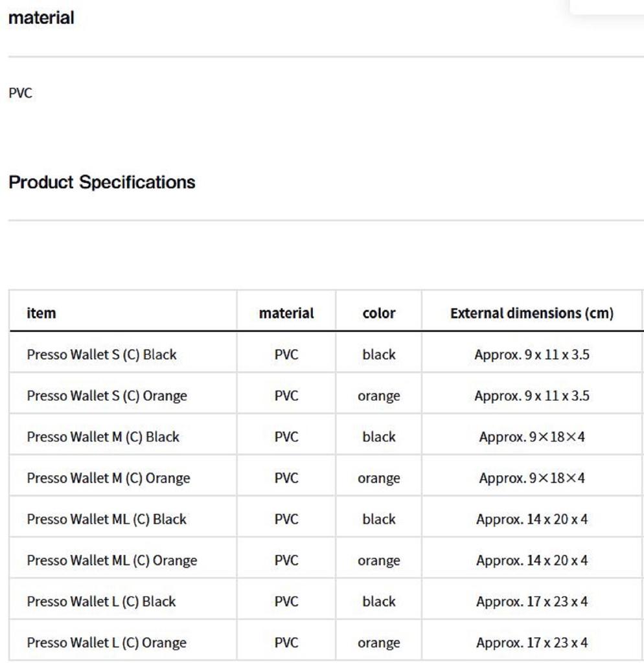Click dimensions cell for Wallet S Black
644x663 pixels.
pyautogui.click(x=532, y=355)
